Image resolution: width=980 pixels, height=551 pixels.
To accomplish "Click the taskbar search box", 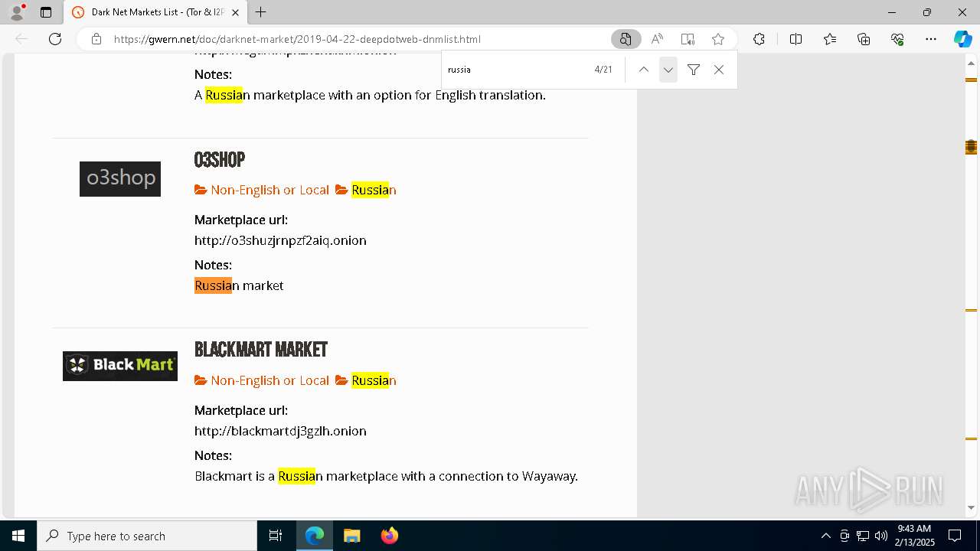I will [147, 536].
